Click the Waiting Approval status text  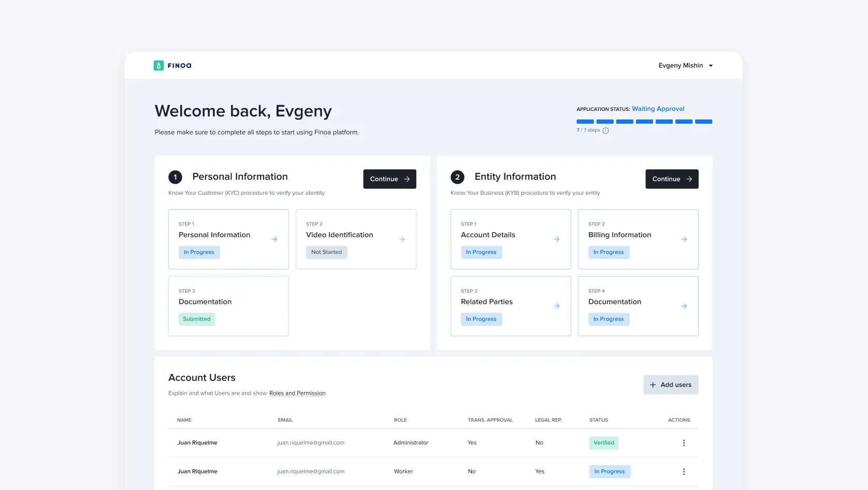pyautogui.click(x=658, y=109)
